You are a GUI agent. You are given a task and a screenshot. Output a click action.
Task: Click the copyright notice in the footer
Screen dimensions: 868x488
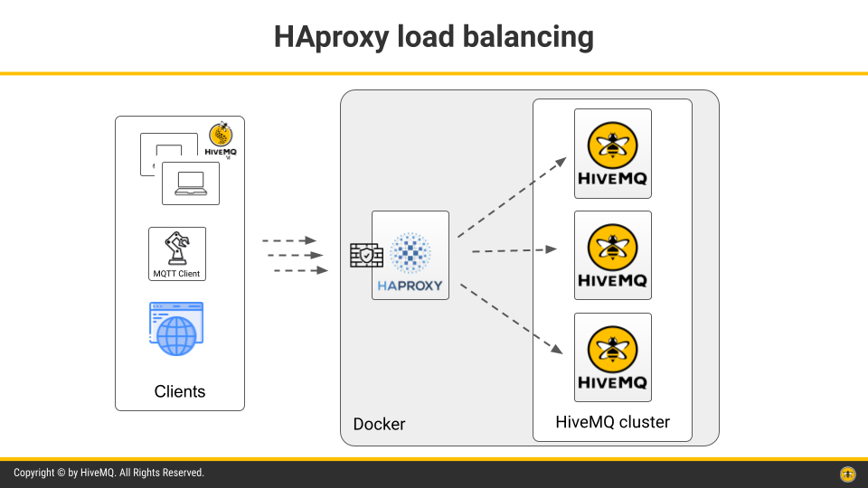(109, 473)
